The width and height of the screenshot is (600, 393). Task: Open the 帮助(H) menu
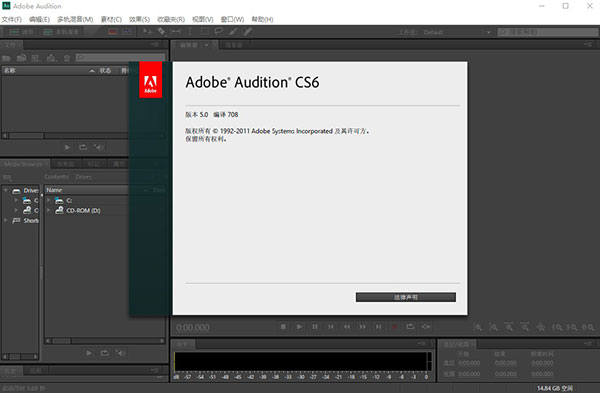[262, 19]
